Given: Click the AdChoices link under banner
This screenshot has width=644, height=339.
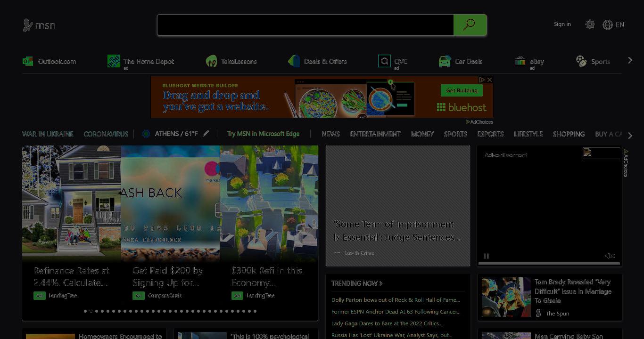Looking at the screenshot, I should (x=479, y=122).
